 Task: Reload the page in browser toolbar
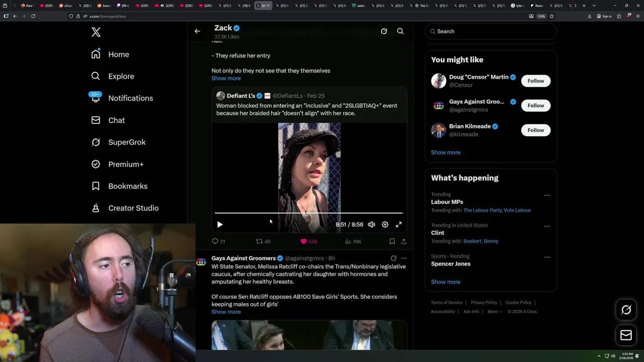tap(33, 16)
